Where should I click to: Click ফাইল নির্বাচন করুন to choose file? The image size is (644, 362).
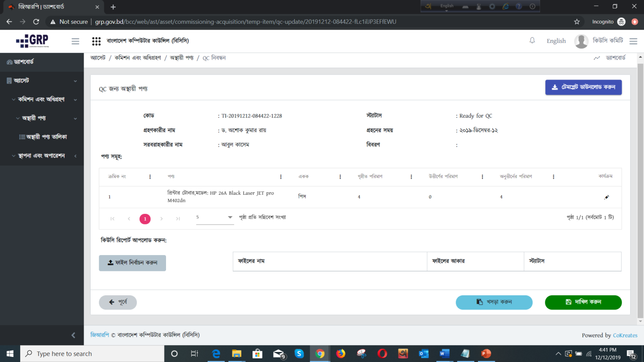(132, 263)
